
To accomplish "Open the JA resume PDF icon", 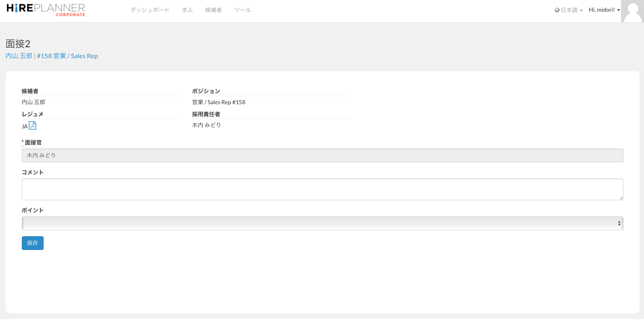I will pos(33,126).
